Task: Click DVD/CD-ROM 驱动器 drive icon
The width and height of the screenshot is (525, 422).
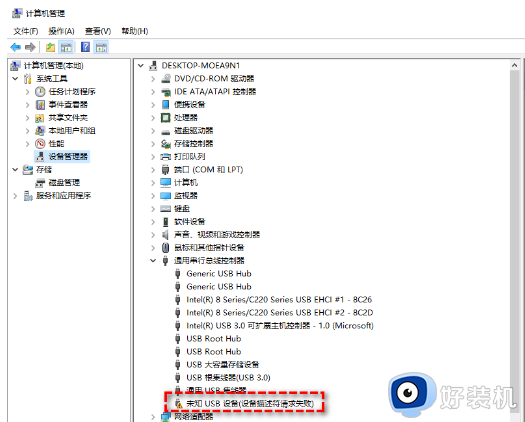Action: (x=166, y=79)
